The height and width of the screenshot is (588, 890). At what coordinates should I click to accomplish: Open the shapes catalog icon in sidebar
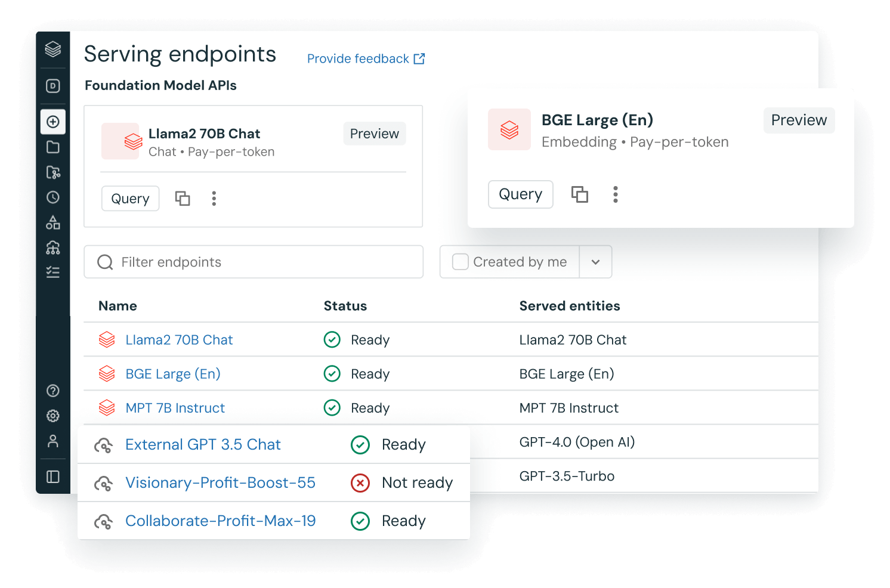53,222
